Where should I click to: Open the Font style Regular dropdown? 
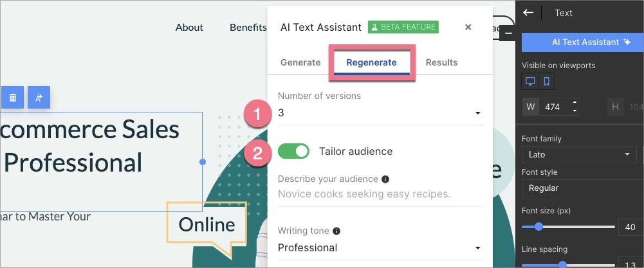point(583,188)
